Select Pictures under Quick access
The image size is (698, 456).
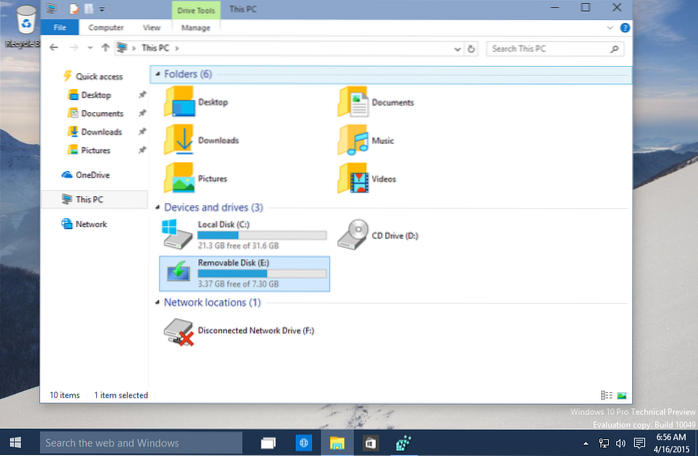[x=89, y=150]
